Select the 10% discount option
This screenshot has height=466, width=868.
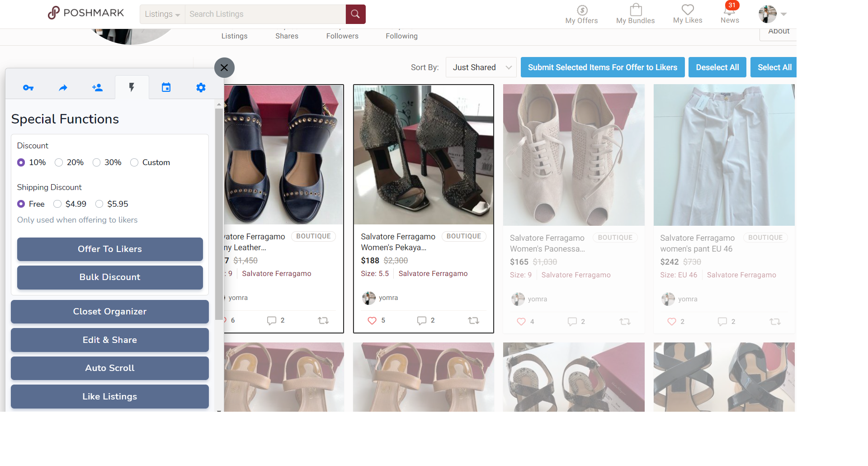(x=21, y=162)
